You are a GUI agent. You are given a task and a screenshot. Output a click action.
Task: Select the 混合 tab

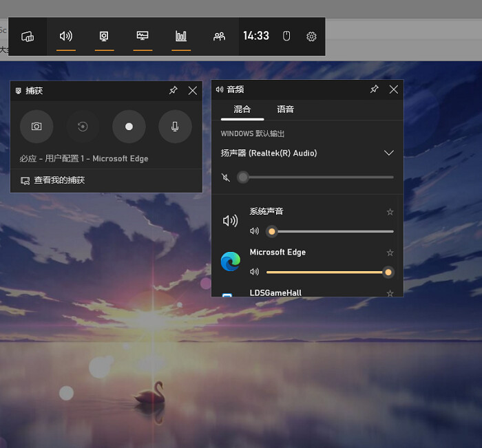242,109
